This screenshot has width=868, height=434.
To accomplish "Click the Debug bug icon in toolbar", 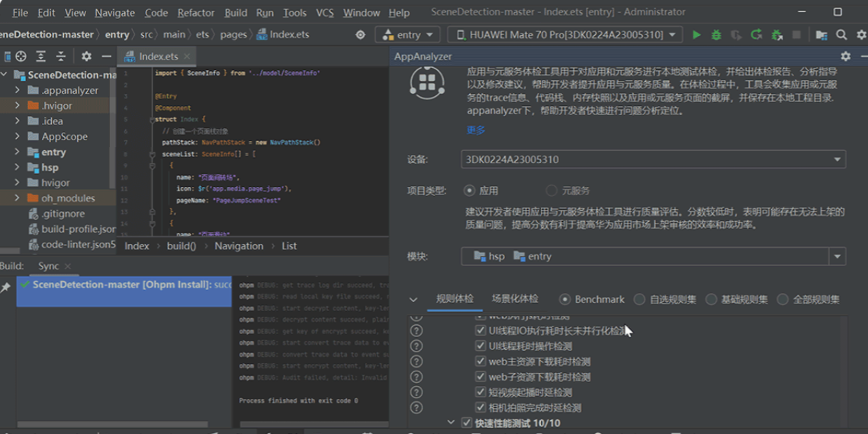I will pos(715,35).
